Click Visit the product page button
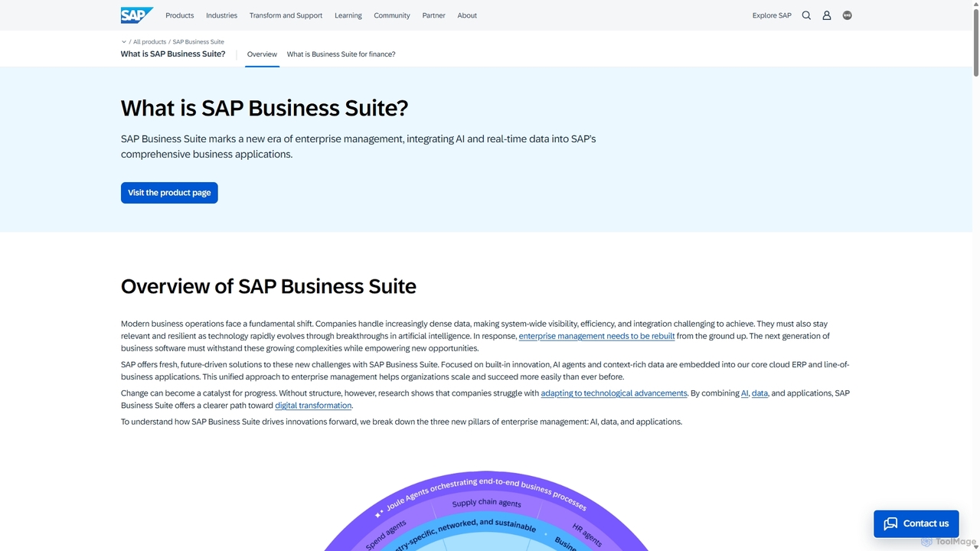Screen dimensions: 980x551 point(169,193)
